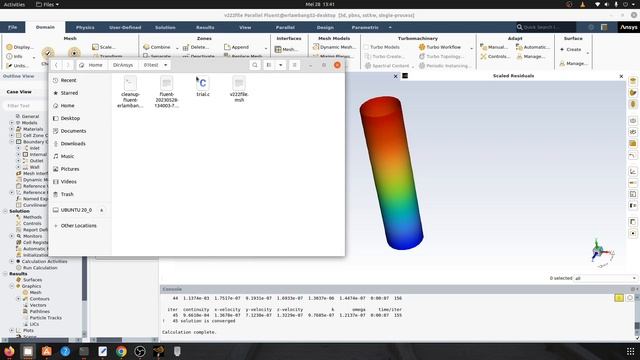Click Delete zones
Screen dimensions: 640x360
[196, 47]
